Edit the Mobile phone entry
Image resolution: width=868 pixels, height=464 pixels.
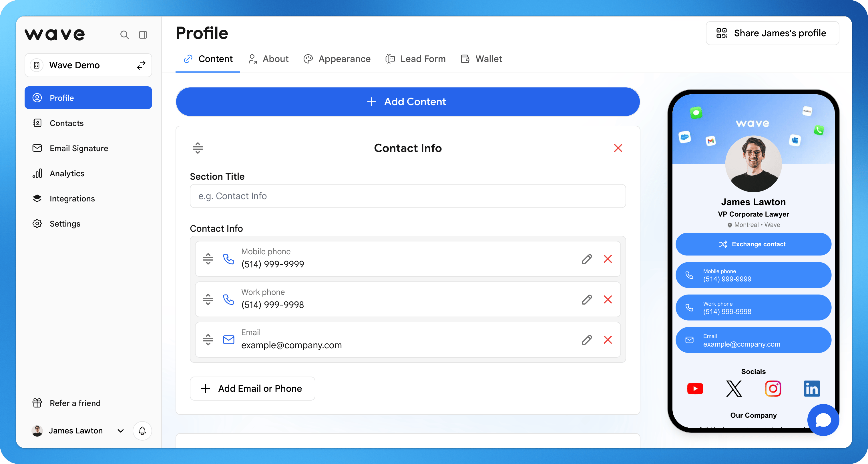tap(587, 259)
